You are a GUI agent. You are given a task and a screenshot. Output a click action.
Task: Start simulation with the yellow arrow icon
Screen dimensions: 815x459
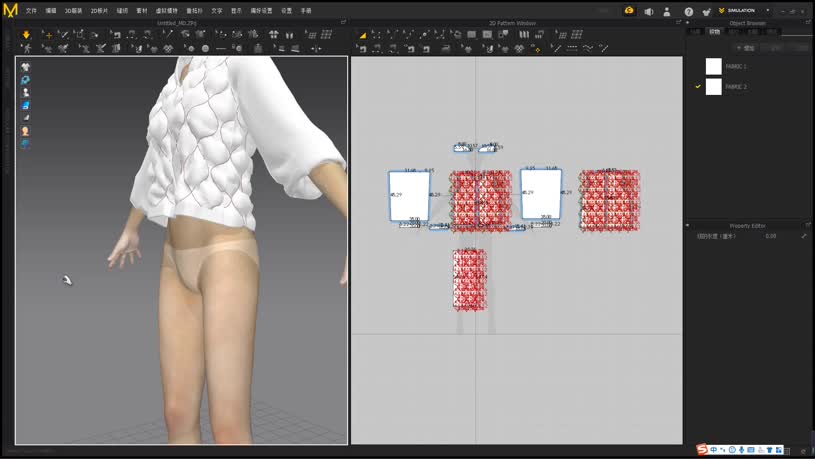pos(26,35)
